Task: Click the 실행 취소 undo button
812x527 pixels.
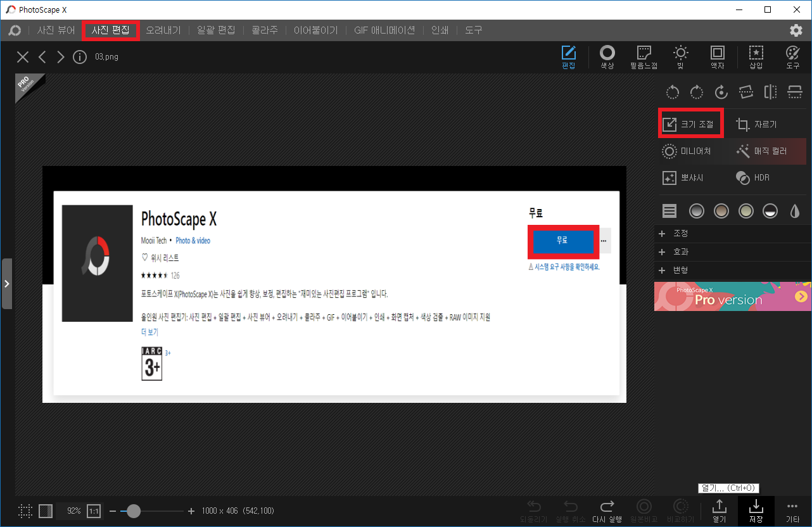Action: 571,511
